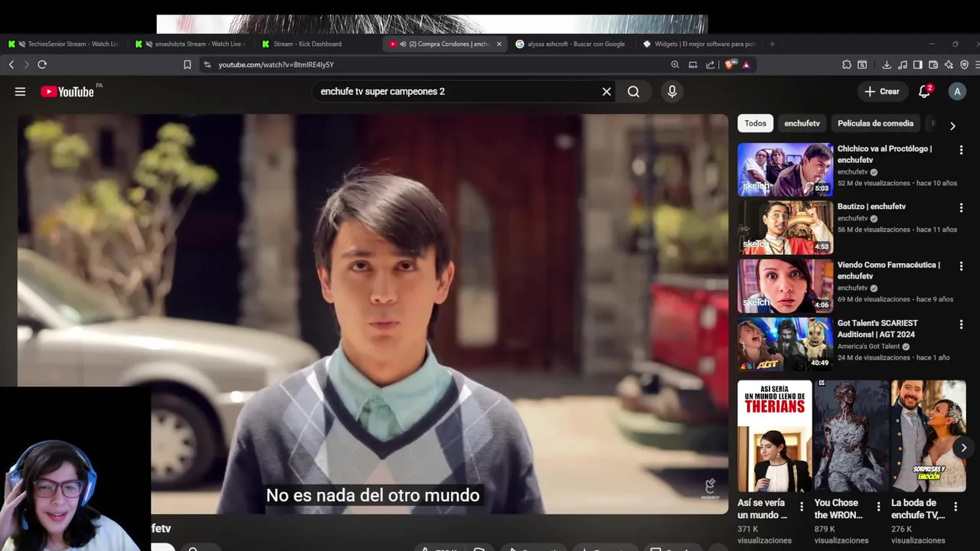This screenshot has height=551, width=980.
Task: Open the Brave Shields lion icon
Action: pyautogui.click(x=730, y=65)
